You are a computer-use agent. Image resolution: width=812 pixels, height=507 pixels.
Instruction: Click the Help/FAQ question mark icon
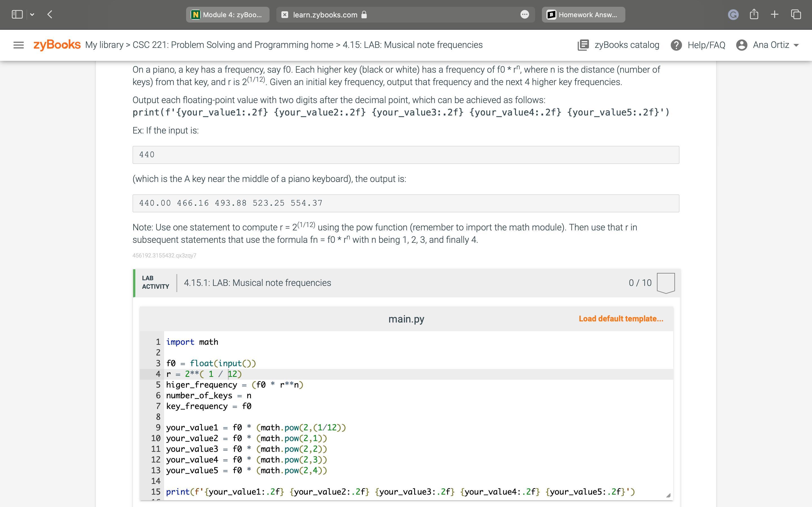(x=676, y=45)
